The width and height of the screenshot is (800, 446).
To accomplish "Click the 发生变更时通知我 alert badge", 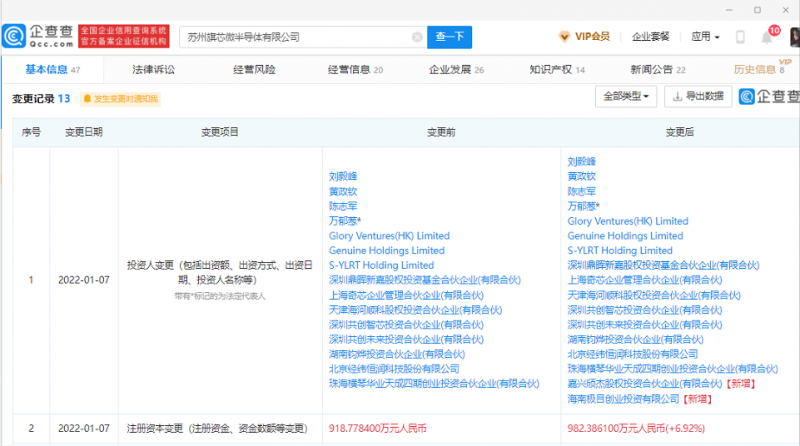I will coord(120,99).
